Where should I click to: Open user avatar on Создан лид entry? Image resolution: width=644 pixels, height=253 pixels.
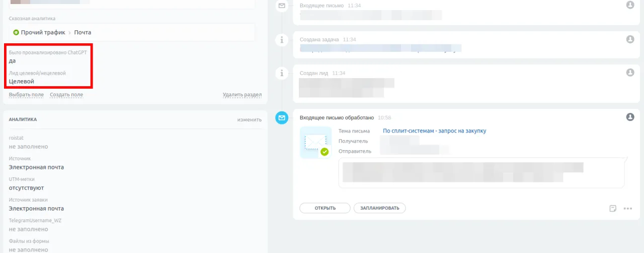coord(630,73)
